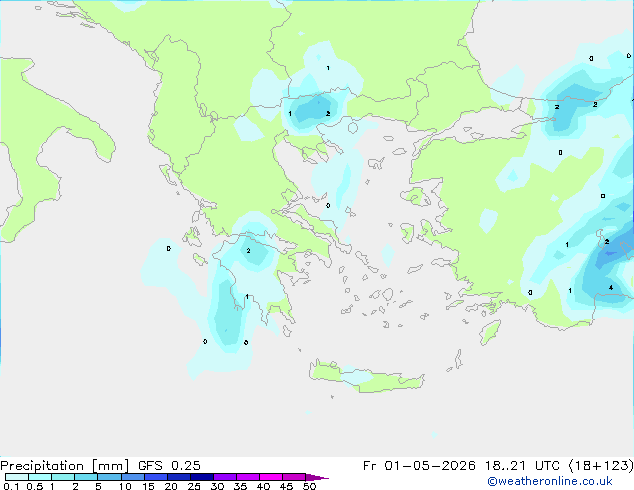The width and height of the screenshot is (634, 490).
Task: Pick the 15–20 mm legend color swatch
Action: pyautogui.click(x=156, y=477)
